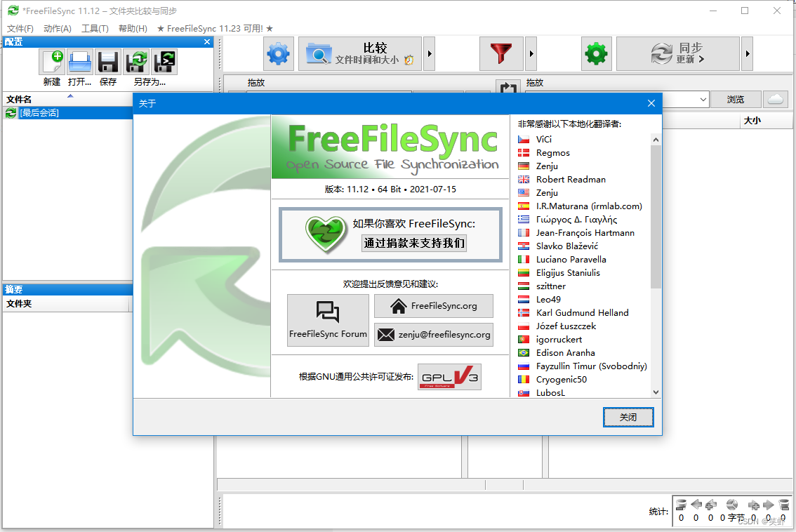Viewport: 796px width, 532px height.
Task: Expand the arrow dropdown beside filter funnel
Action: [531, 53]
